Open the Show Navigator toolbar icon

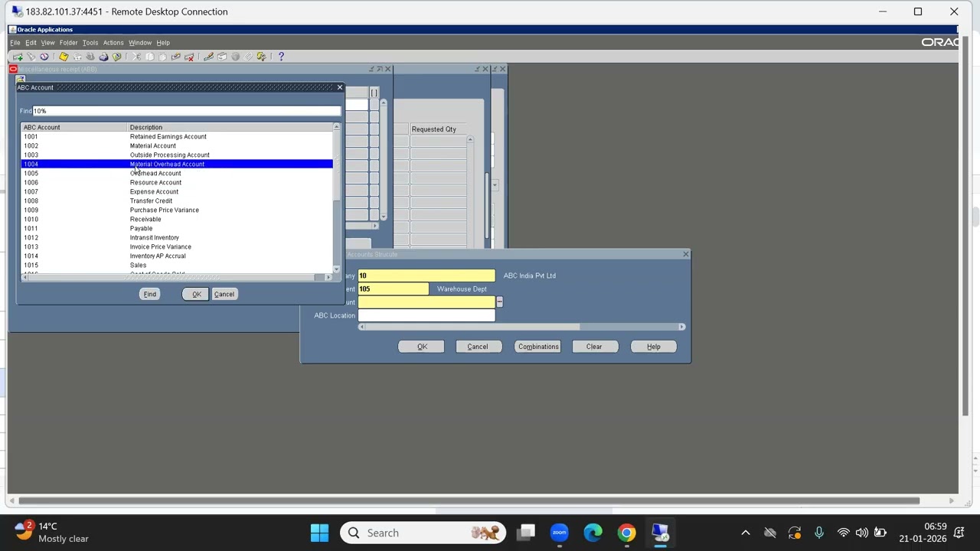point(44,57)
